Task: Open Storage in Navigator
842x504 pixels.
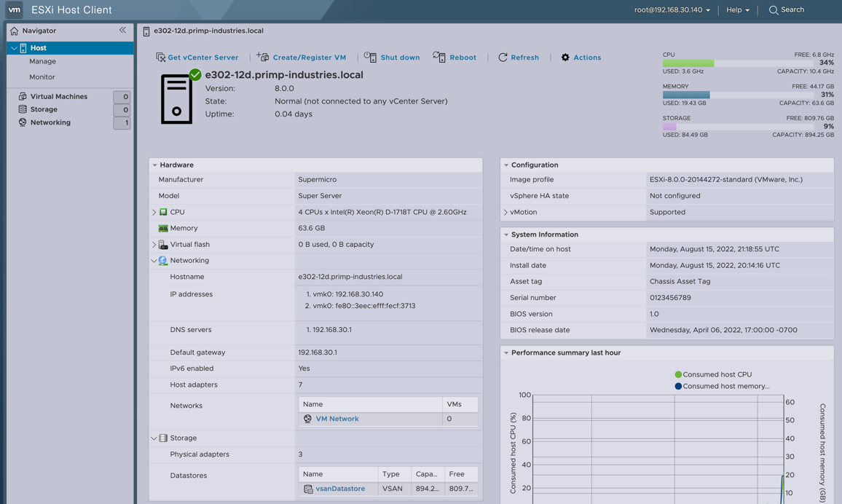Action: pyautogui.click(x=44, y=109)
